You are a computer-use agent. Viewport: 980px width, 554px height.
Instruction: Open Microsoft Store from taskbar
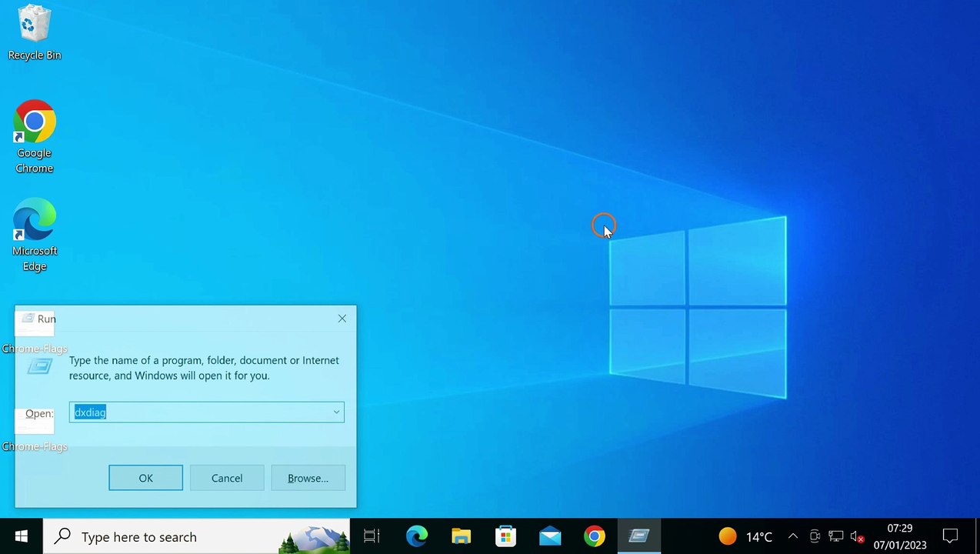click(x=505, y=536)
